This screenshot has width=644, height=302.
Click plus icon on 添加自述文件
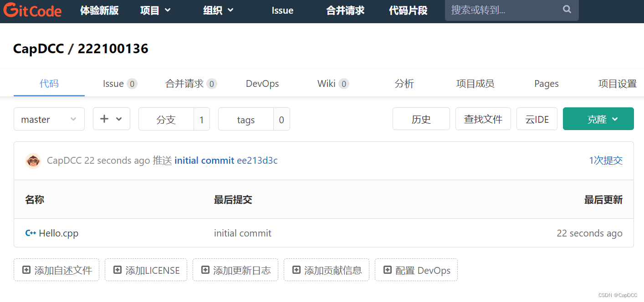click(x=26, y=270)
